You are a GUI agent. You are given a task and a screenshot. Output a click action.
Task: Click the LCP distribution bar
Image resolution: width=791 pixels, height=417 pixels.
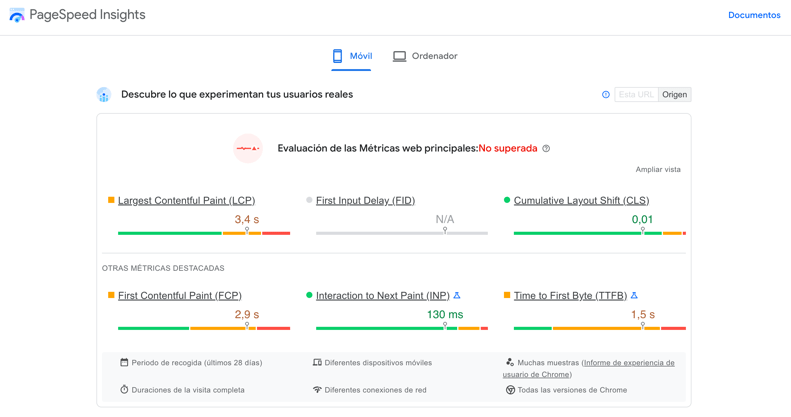click(204, 233)
